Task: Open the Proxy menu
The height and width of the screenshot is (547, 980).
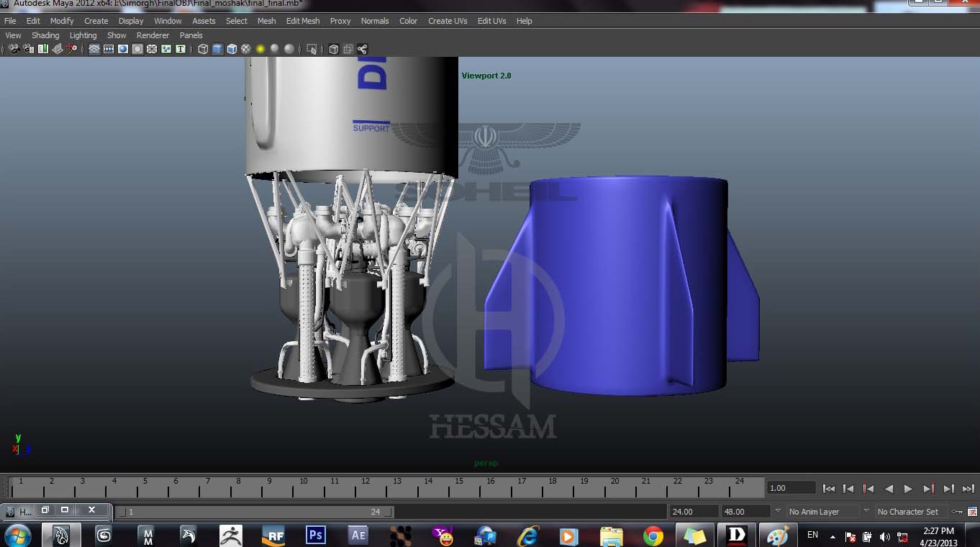Action: tap(340, 21)
